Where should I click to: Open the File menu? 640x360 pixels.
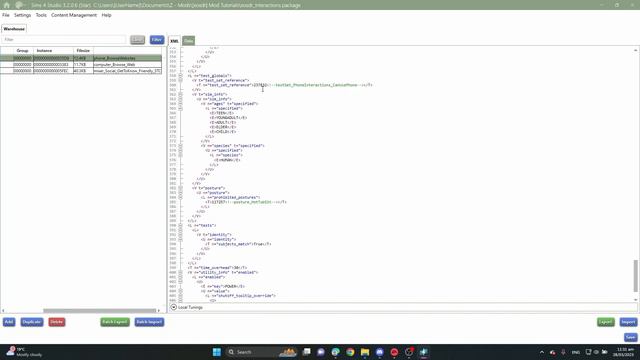pos(6,15)
